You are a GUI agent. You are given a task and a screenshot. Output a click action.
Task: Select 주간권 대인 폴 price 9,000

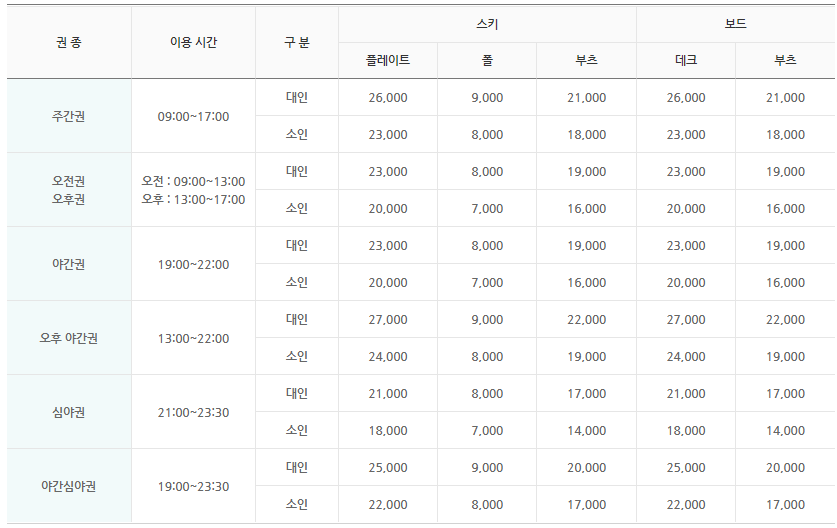coord(487,97)
